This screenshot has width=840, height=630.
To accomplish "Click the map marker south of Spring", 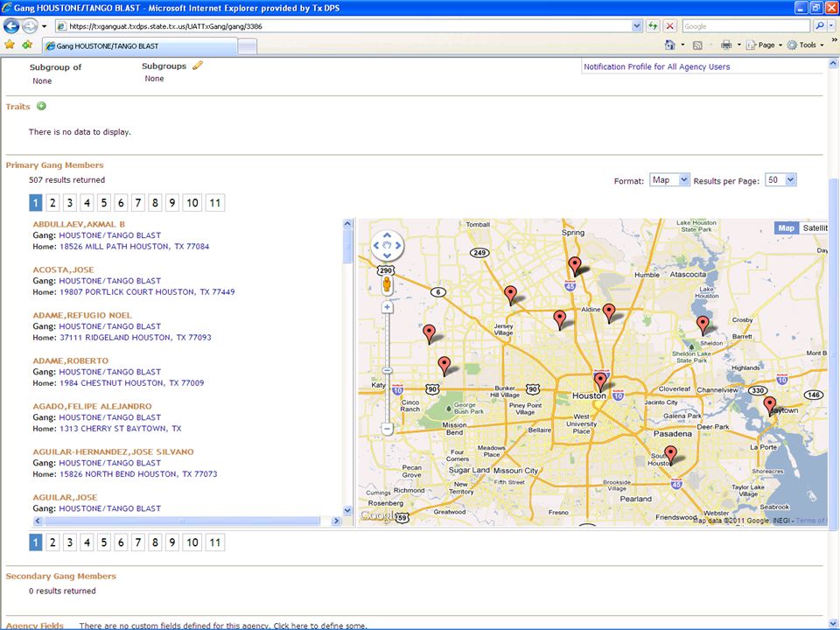I will [575, 267].
